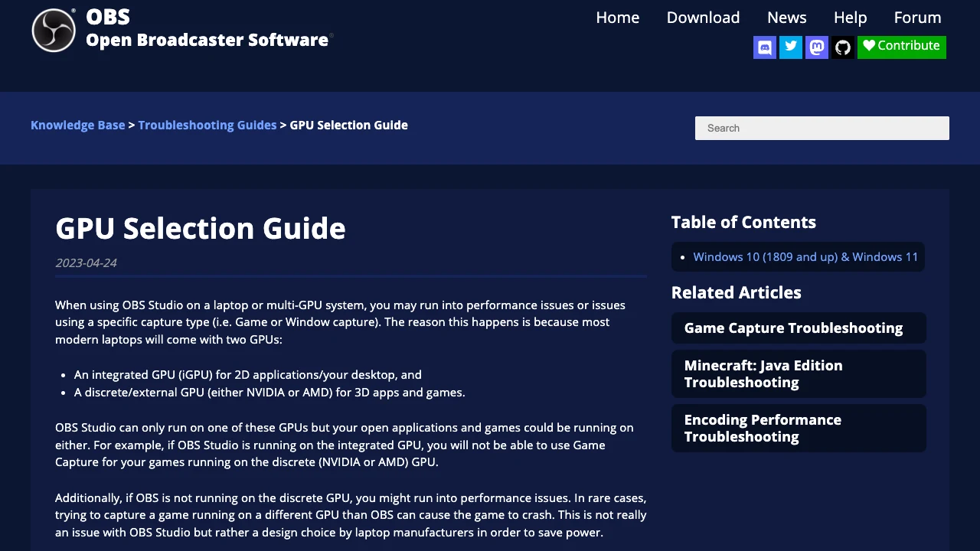Viewport: 980px width, 551px height.
Task: Jump to Windows 10 (1809 and up) section
Action: tap(805, 257)
